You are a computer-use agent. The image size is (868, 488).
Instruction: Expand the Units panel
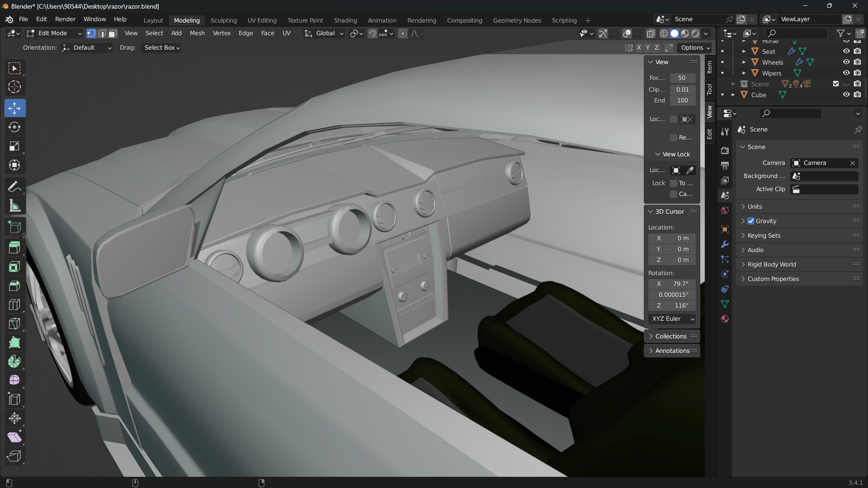pos(755,206)
